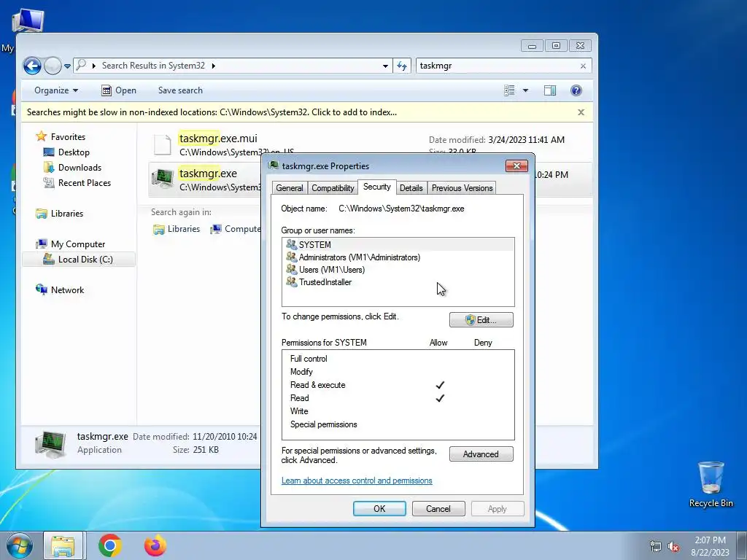
Task: Click the Show desktop button
Action: click(742, 545)
